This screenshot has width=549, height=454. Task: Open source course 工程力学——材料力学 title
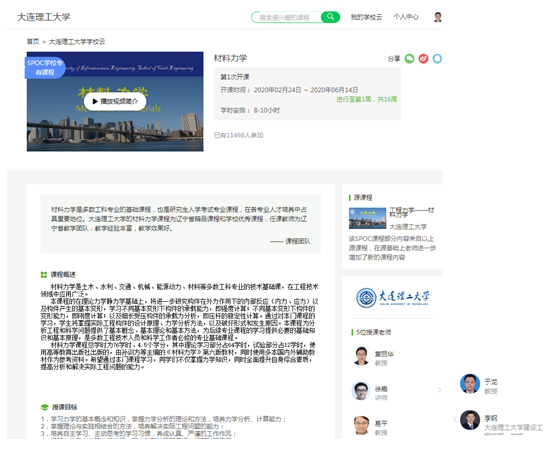point(412,212)
